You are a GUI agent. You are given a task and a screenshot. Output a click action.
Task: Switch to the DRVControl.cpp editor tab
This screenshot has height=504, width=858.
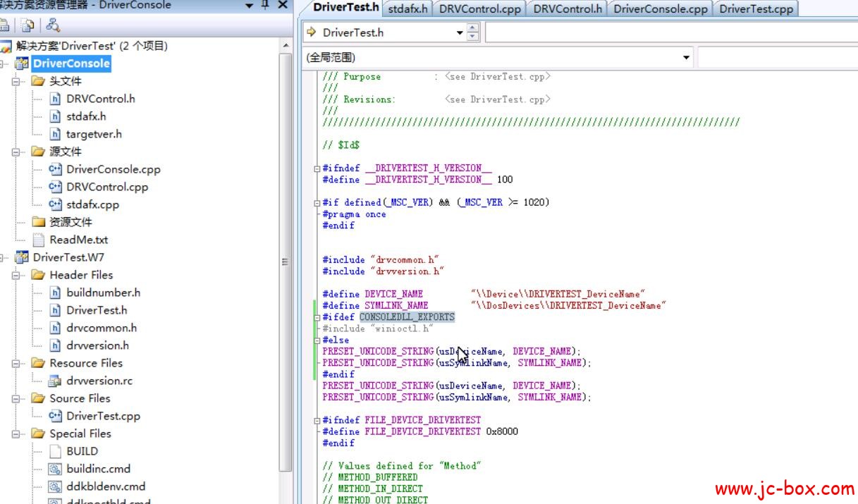[480, 8]
